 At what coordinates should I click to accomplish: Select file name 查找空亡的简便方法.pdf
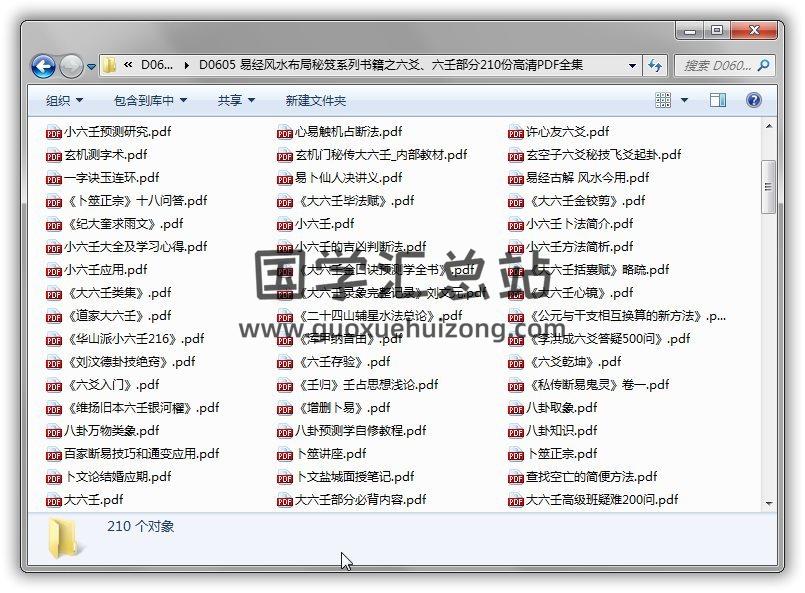(x=591, y=477)
